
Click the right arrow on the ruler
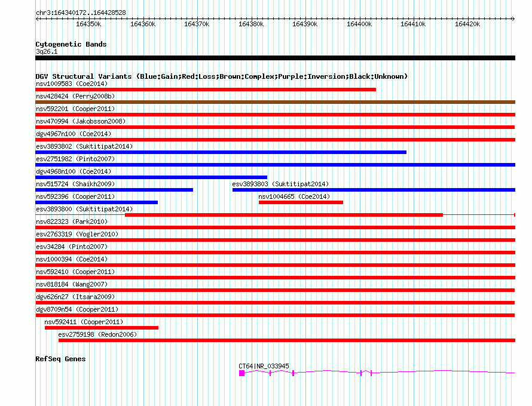tap(513, 19)
